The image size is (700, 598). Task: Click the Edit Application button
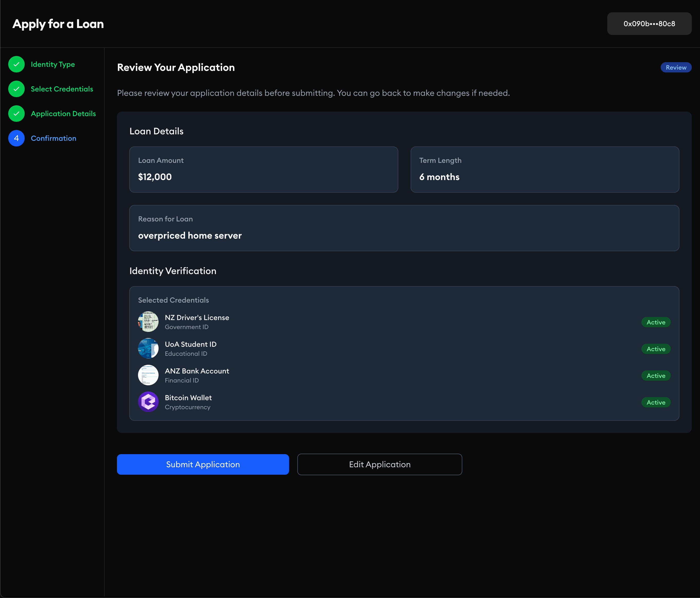(x=379, y=464)
